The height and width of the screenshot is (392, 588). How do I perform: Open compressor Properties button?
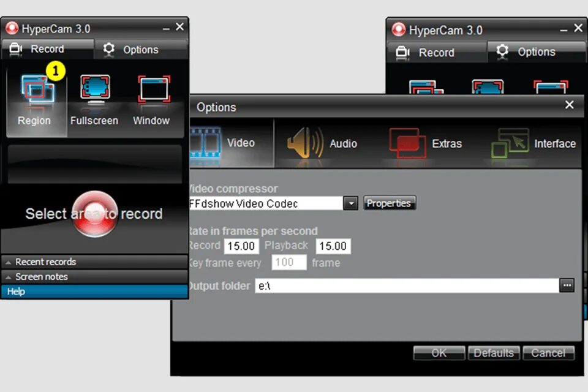pos(390,203)
